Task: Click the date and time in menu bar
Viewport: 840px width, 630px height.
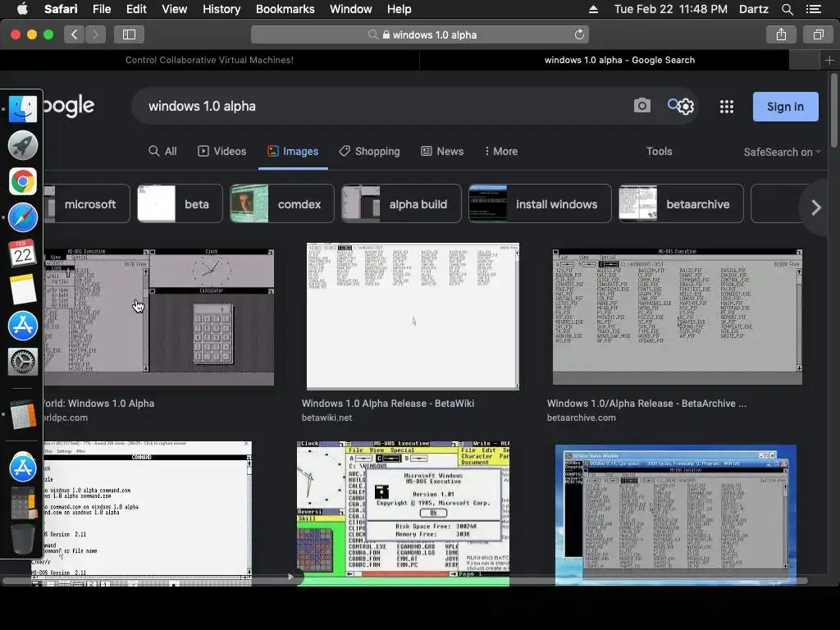Action: [671, 9]
